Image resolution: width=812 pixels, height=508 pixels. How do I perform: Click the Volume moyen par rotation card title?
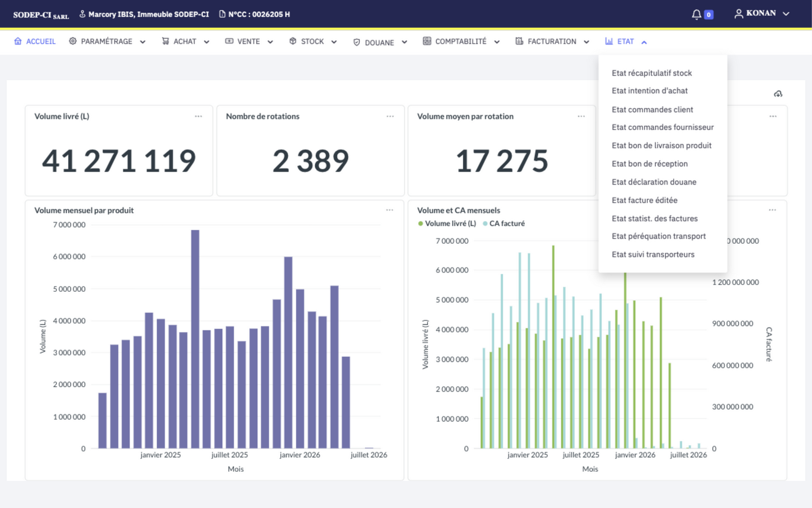click(465, 116)
